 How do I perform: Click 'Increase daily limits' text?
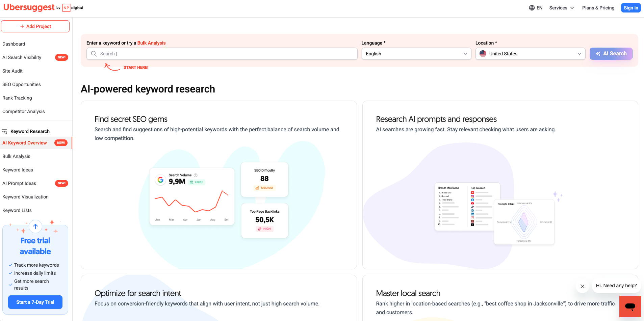point(35,273)
